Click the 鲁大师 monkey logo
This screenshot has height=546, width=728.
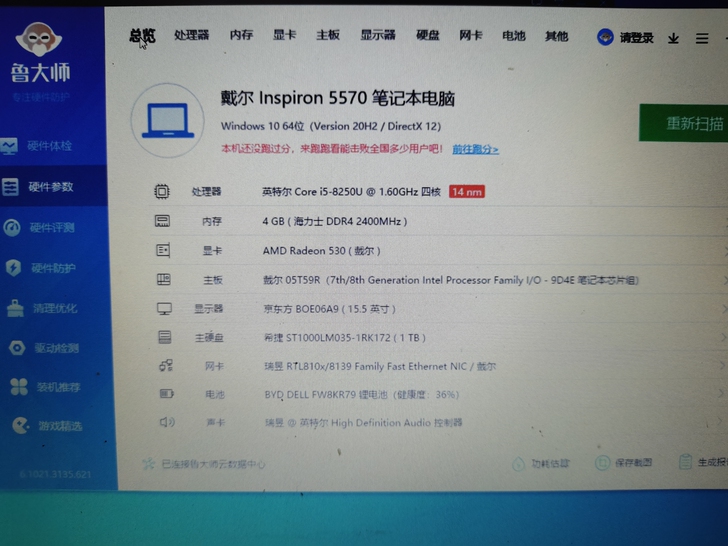click(x=39, y=42)
